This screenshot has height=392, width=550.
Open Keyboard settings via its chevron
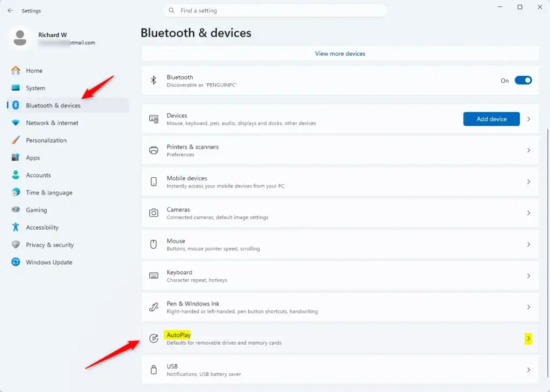[x=529, y=275]
